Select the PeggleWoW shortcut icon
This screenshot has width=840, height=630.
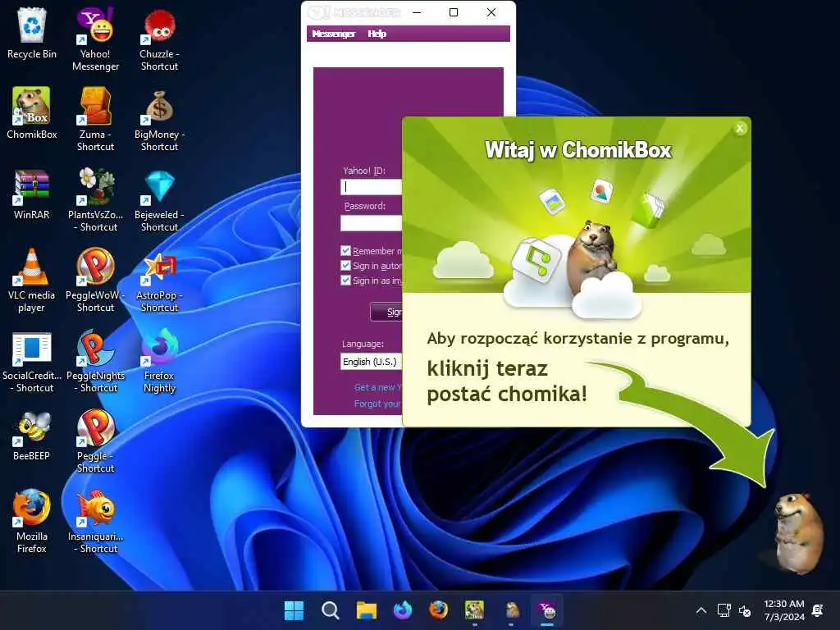click(x=95, y=280)
